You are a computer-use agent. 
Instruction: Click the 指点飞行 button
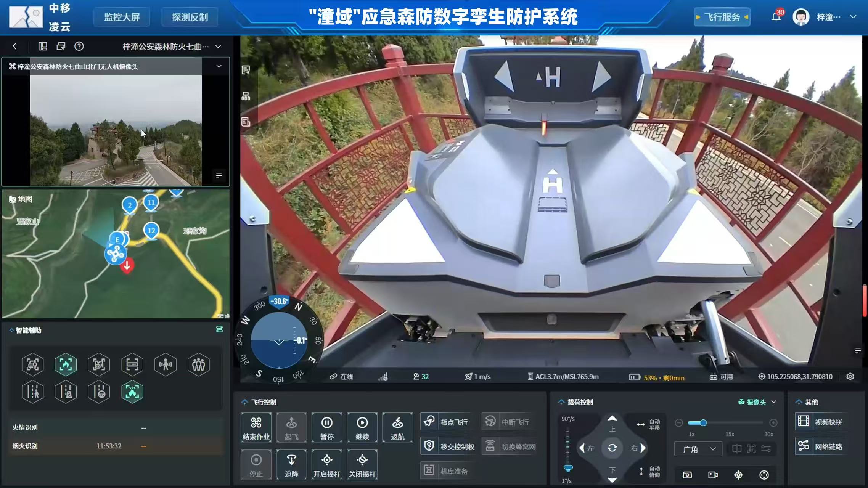point(447,422)
